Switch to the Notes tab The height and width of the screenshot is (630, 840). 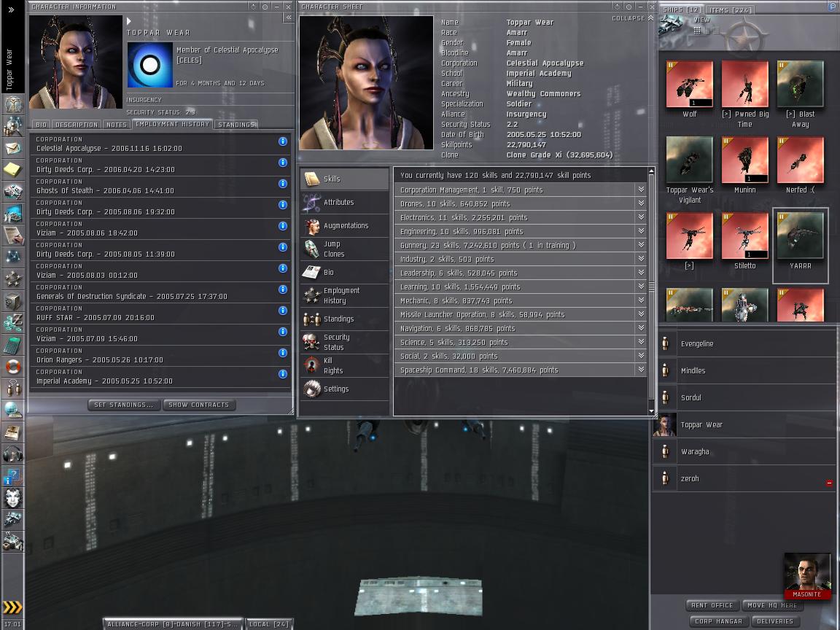point(116,125)
